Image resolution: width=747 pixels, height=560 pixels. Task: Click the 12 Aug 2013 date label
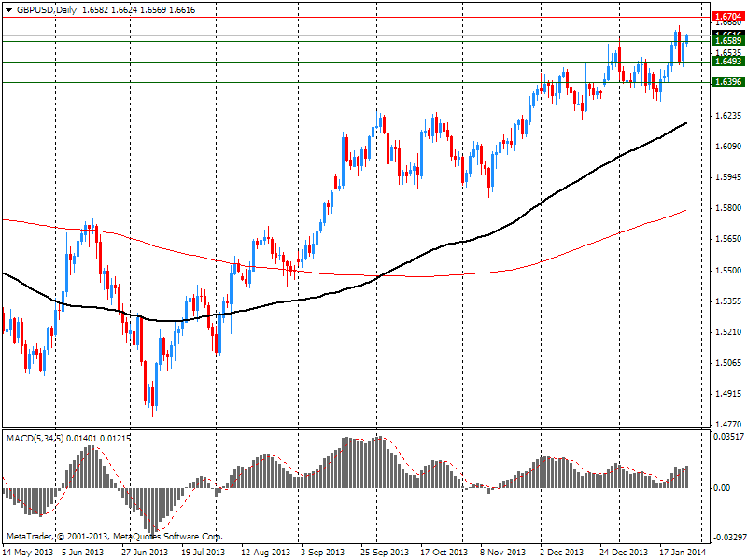coord(265,552)
